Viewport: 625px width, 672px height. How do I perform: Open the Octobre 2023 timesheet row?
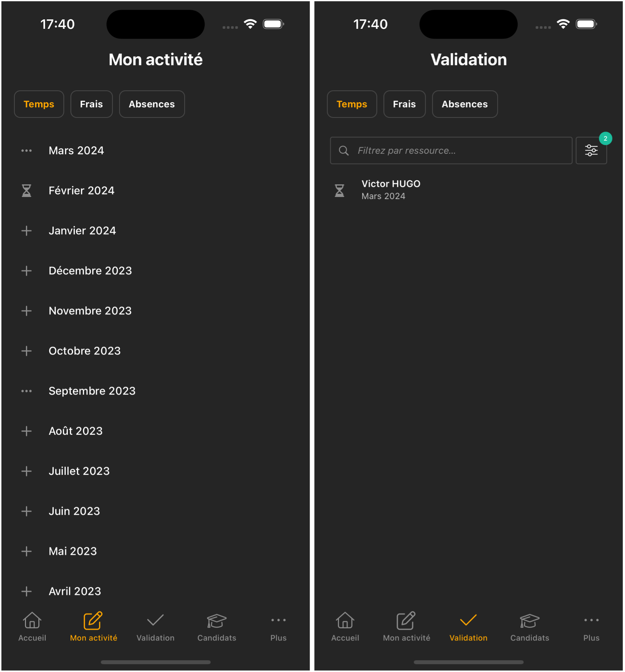155,351
